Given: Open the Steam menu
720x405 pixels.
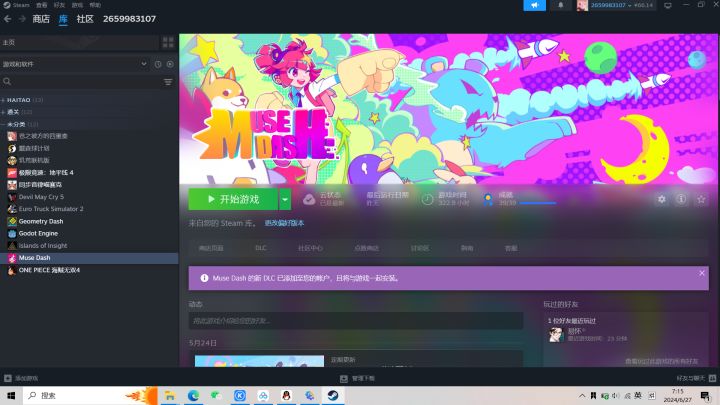Looking at the screenshot, I should point(17,5).
